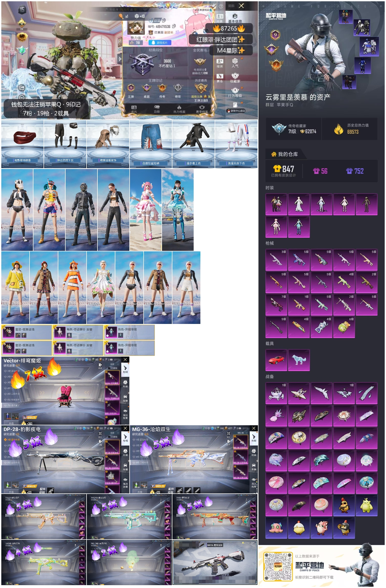Viewport: 386px width, 588px height.
Task: Select the red sports car under 载具
Action: tap(276, 360)
